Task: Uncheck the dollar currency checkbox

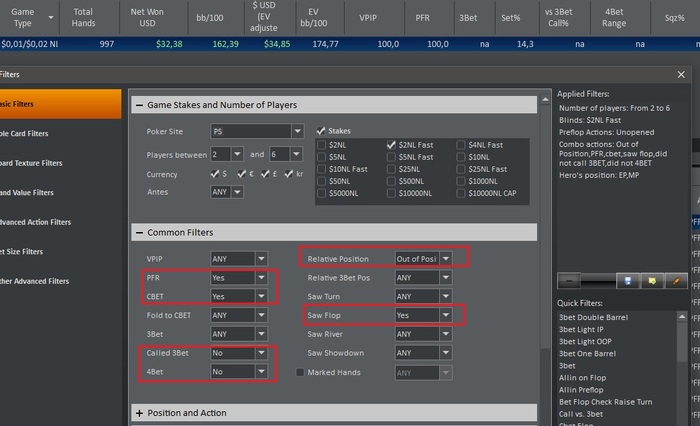Action: (x=216, y=174)
